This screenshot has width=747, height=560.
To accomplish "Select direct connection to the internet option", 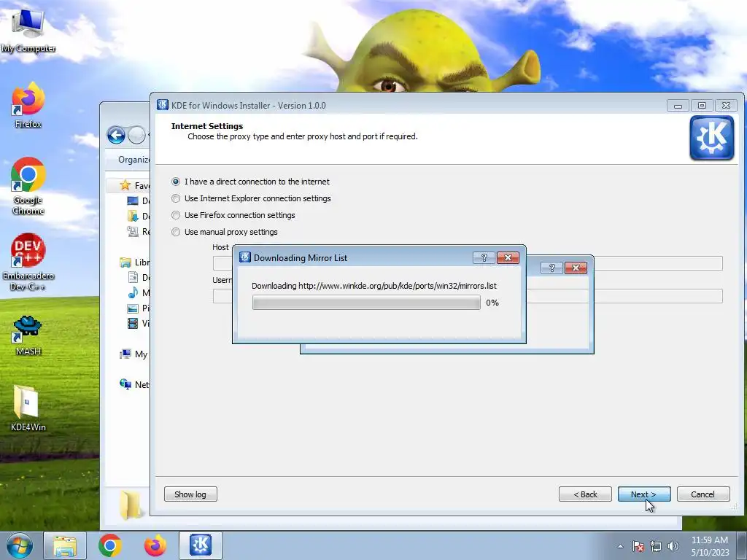I will coord(250,182).
